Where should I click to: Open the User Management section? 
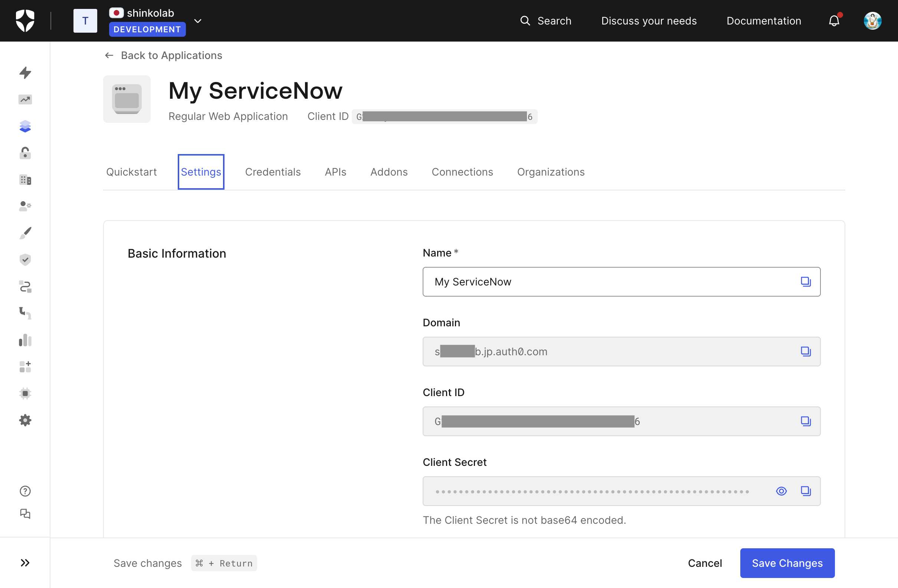(25, 206)
